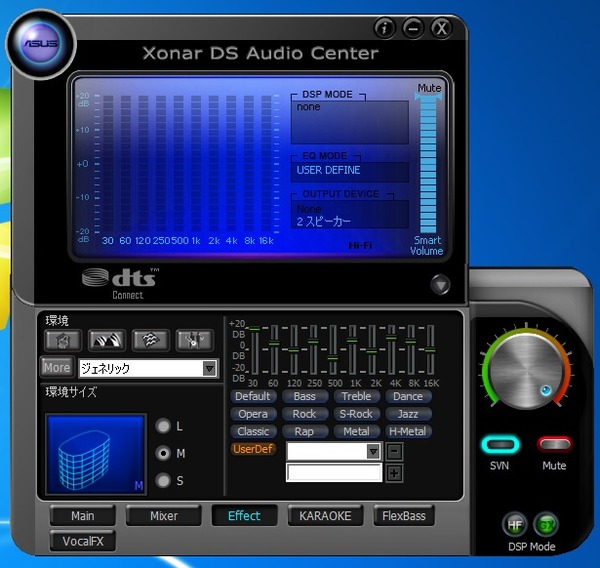Select medium (M) environment size

click(163, 453)
